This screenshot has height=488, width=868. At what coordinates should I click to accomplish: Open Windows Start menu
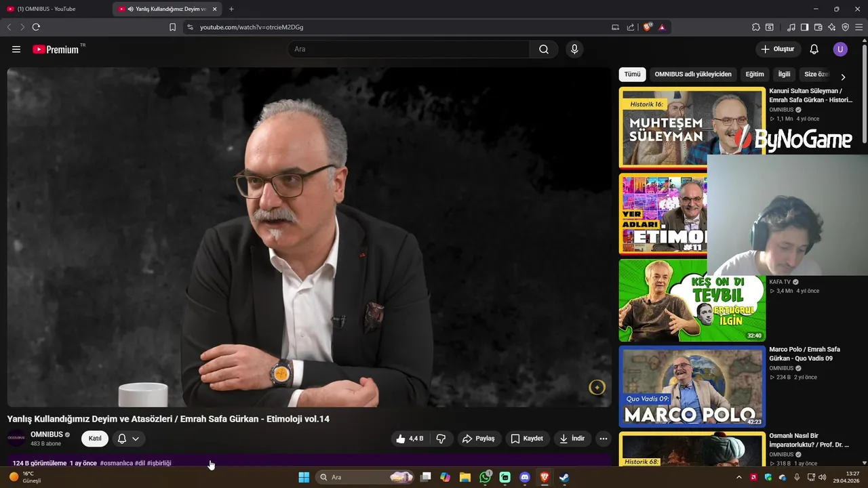(304, 477)
